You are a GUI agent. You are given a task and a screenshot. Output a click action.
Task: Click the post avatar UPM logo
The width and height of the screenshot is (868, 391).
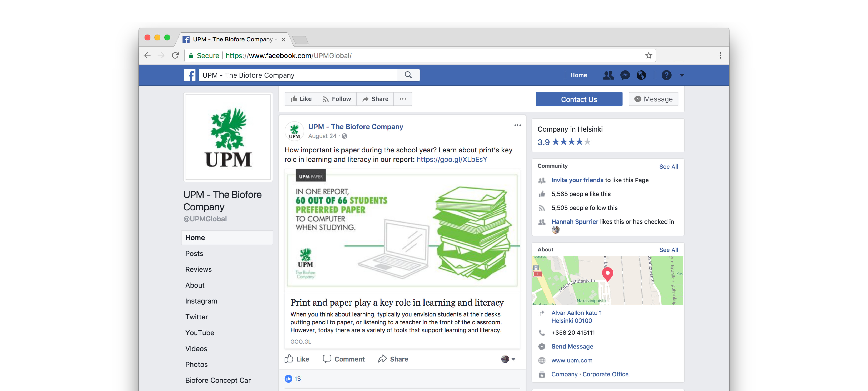(x=294, y=131)
